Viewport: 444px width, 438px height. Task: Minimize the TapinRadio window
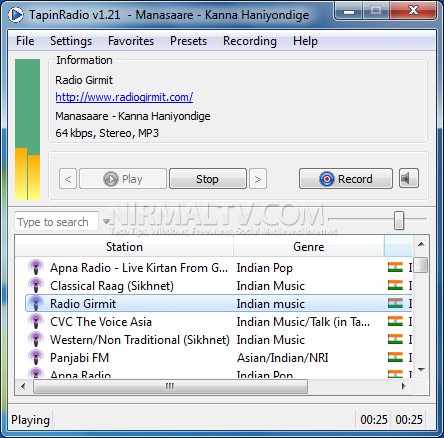tap(349, 12)
